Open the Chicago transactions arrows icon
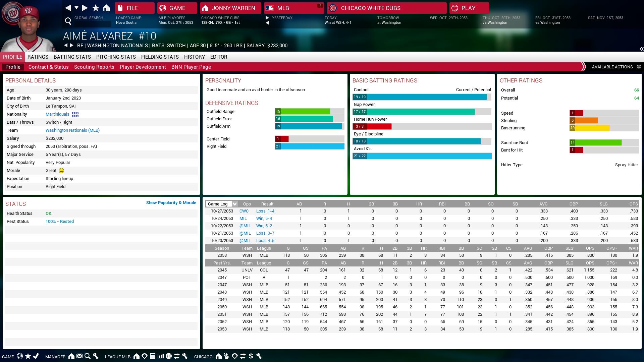644x362 pixels. [243, 356]
